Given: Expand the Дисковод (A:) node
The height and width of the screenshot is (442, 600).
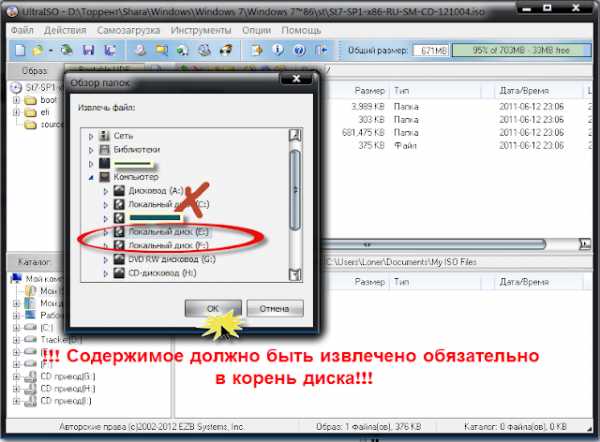Looking at the screenshot, I should tap(106, 191).
